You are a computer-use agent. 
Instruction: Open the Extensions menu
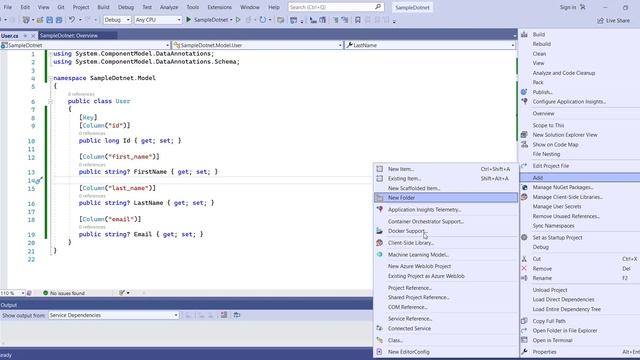click(x=220, y=7)
